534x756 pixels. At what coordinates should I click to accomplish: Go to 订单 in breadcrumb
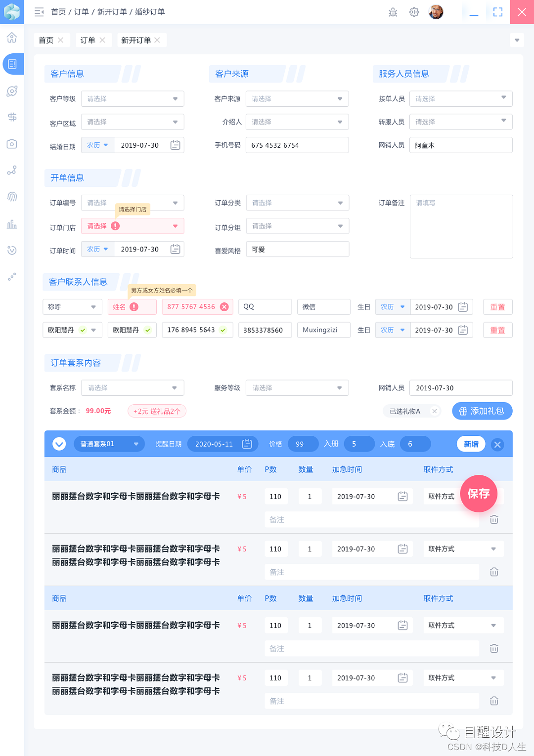(82, 12)
